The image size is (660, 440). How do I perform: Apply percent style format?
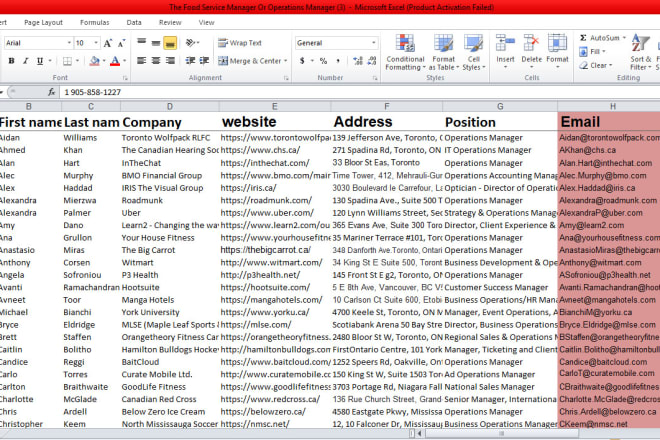tap(323, 61)
